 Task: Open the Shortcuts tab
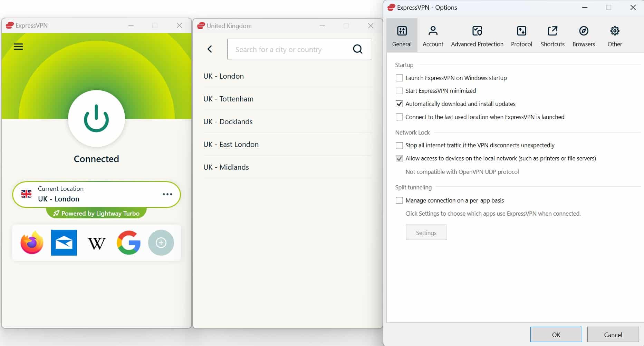tap(552, 36)
